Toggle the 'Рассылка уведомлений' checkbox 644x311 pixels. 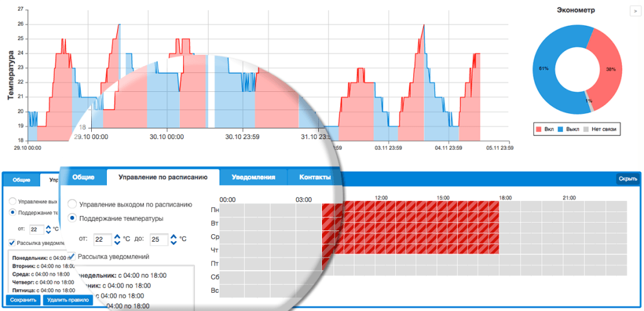(x=72, y=257)
